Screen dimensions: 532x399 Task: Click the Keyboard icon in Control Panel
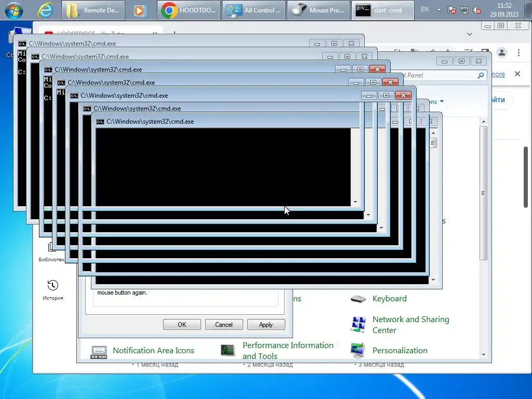(x=358, y=299)
